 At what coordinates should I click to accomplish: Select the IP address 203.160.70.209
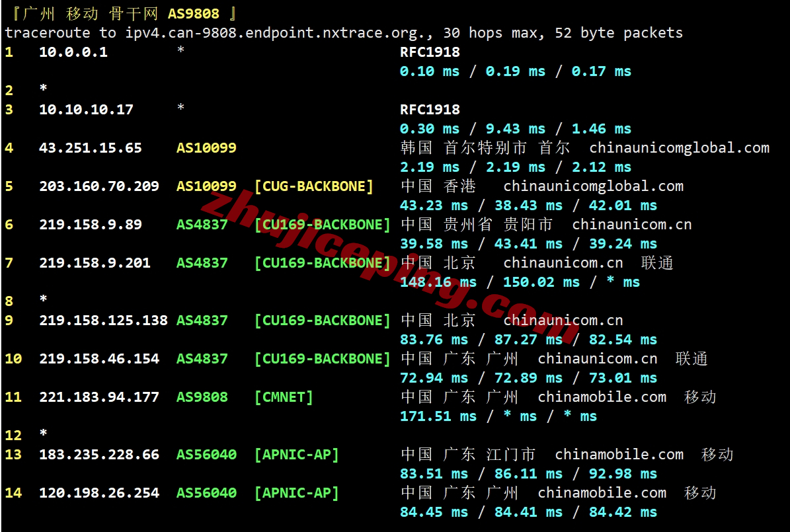[99, 186]
